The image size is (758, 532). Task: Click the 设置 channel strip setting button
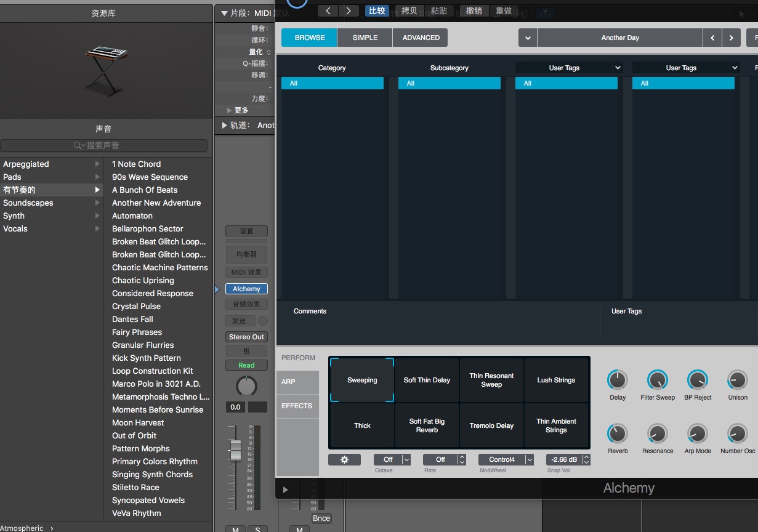[246, 231]
